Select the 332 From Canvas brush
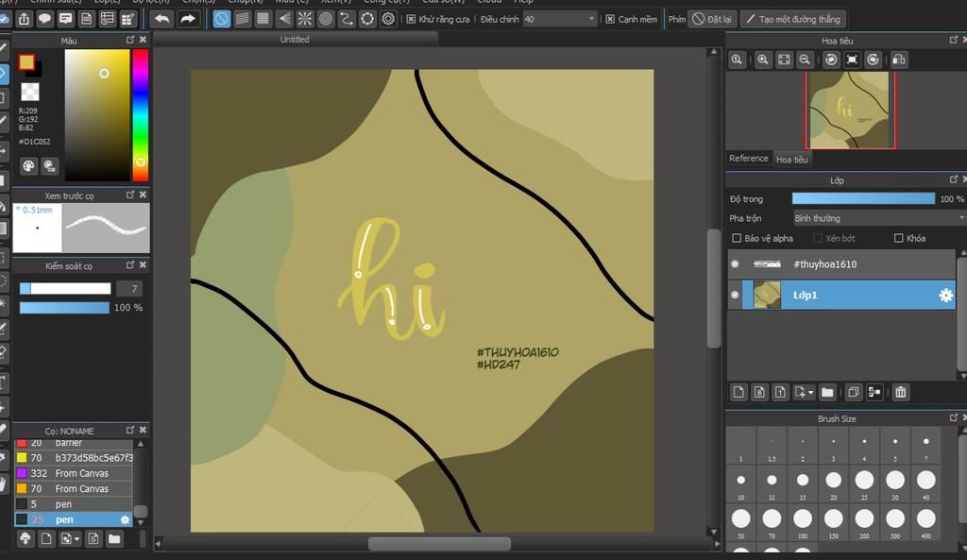 74,473
